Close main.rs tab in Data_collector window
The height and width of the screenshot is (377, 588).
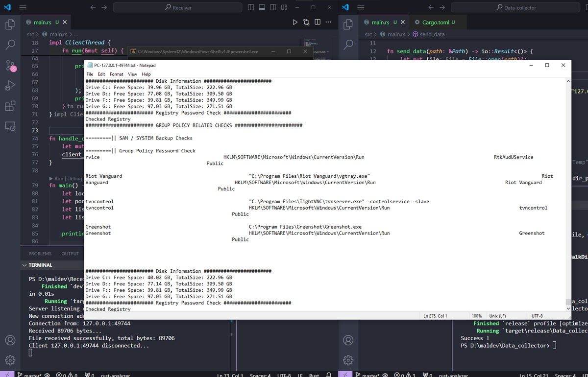coord(403,23)
